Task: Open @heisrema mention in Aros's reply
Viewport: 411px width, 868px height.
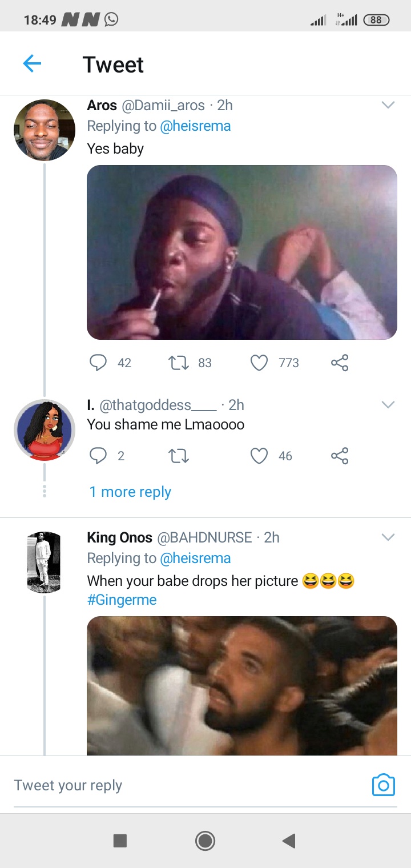Action: [x=195, y=126]
